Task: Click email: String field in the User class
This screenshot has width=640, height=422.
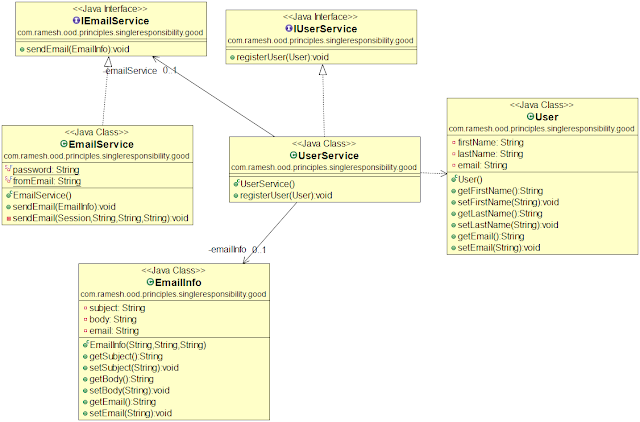Action: click(482, 165)
